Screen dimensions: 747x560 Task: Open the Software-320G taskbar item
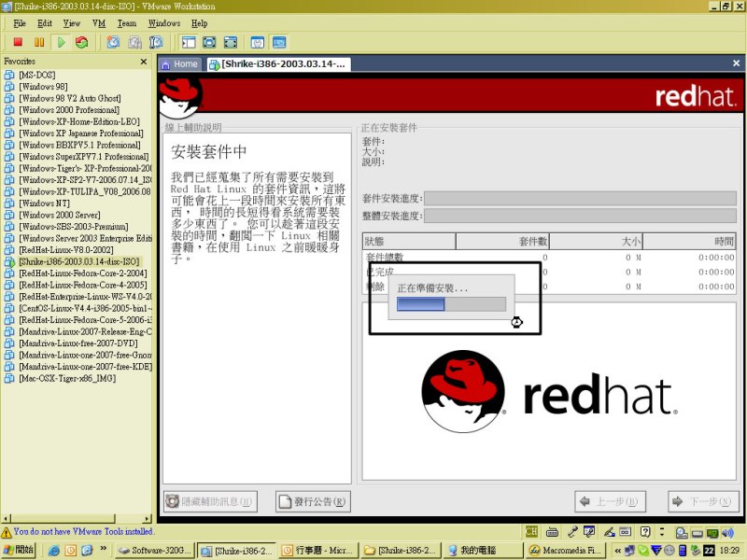[154, 551]
